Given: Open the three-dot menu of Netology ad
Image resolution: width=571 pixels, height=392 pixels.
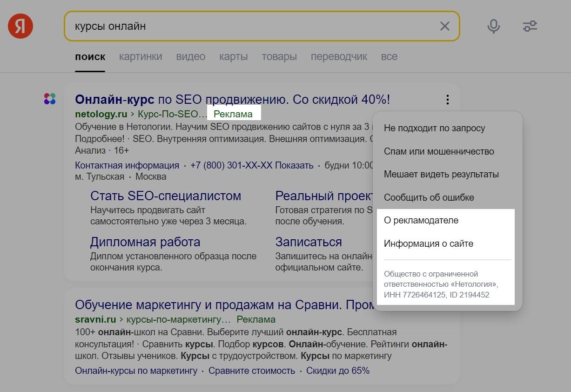Looking at the screenshot, I should [x=447, y=100].
